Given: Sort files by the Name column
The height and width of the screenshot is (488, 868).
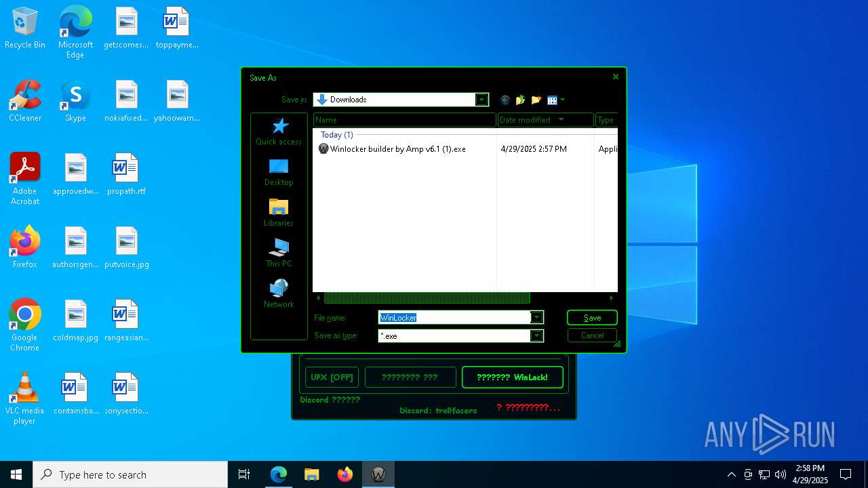Looking at the screenshot, I should [404, 120].
